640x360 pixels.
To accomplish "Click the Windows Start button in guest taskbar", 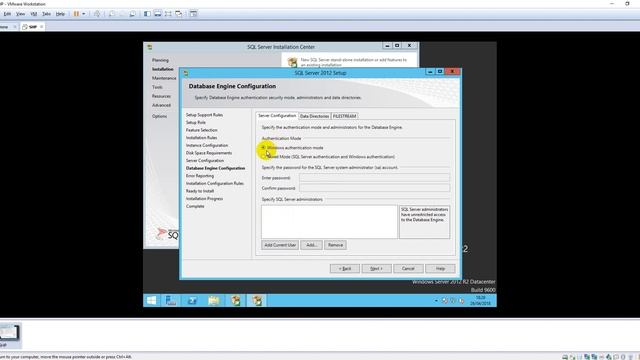I will point(151,300).
